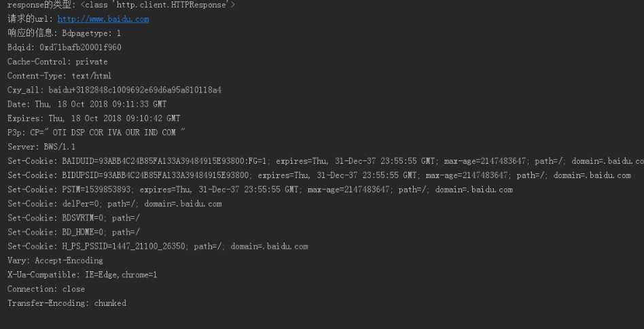
Task: Click the Set-Cookie BDSVRTM=0 line
Action: pyautogui.click(x=73, y=218)
